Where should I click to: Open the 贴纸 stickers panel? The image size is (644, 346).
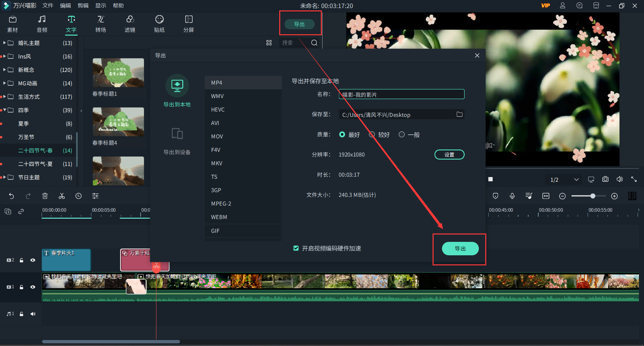[x=159, y=24]
